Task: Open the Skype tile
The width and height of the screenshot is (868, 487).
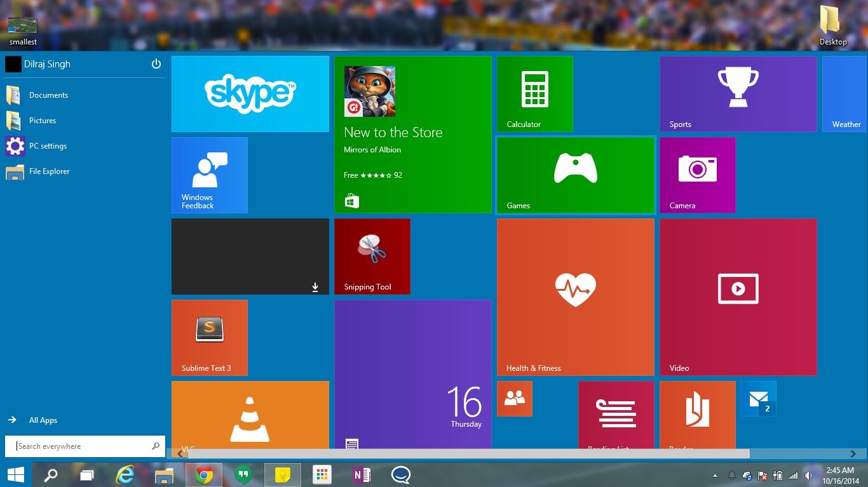Action: click(250, 94)
